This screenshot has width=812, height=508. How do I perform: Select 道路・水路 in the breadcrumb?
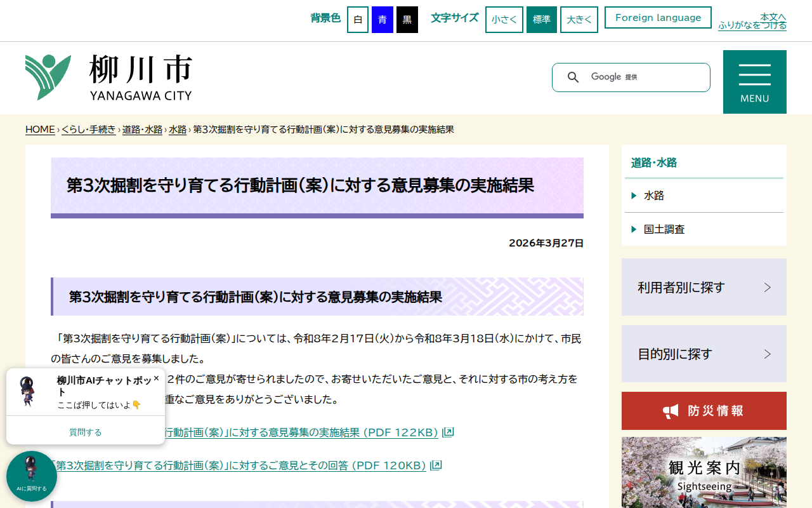tap(142, 128)
